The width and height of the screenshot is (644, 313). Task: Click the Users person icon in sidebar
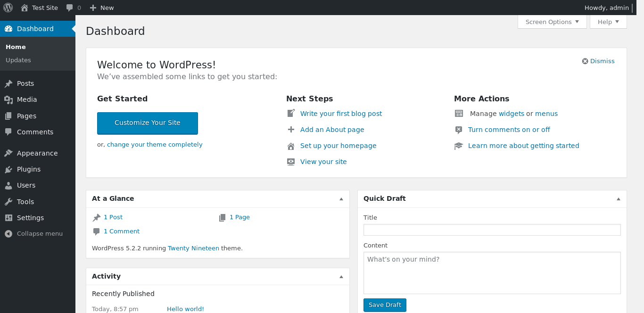(8, 185)
